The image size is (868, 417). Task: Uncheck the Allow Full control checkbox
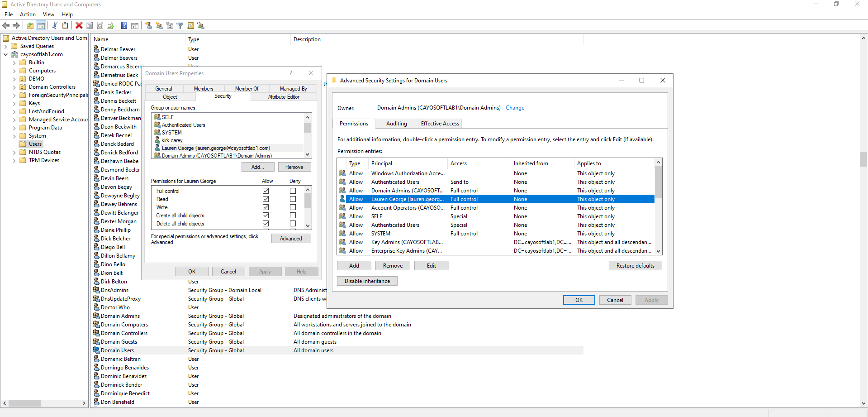click(266, 191)
